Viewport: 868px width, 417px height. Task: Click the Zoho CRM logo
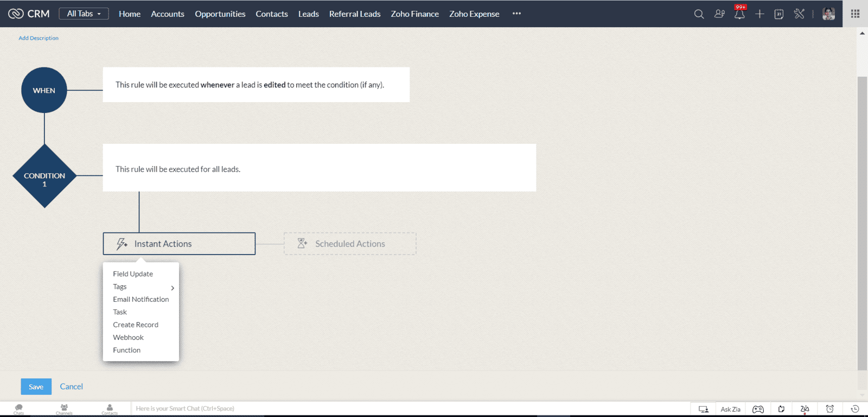coord(29,14)
